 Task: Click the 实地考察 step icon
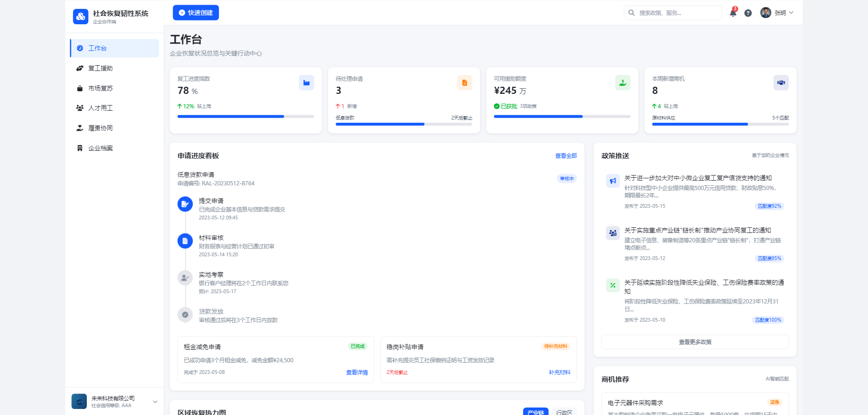point(185,278)
